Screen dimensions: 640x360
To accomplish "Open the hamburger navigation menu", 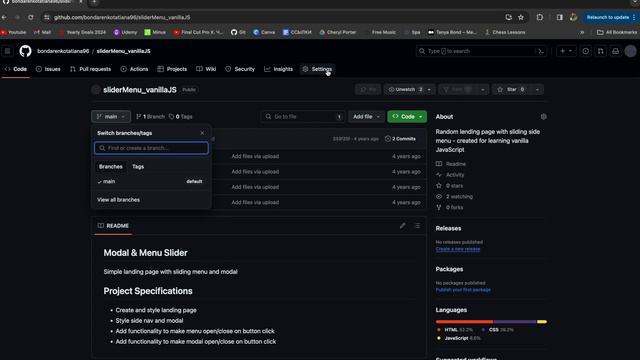I will click(x=7, y=51).
